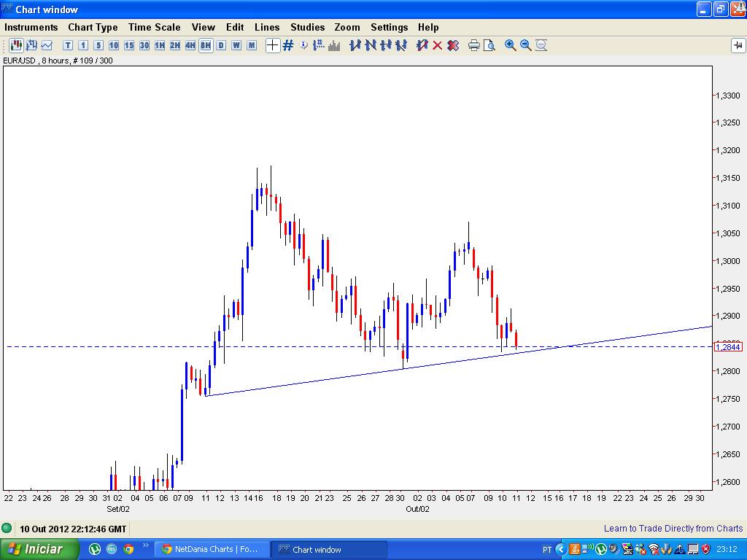Click the 10 Oct 2012 GMT timestamp
This screenshot has height=560, width=747.
[73, 529]
